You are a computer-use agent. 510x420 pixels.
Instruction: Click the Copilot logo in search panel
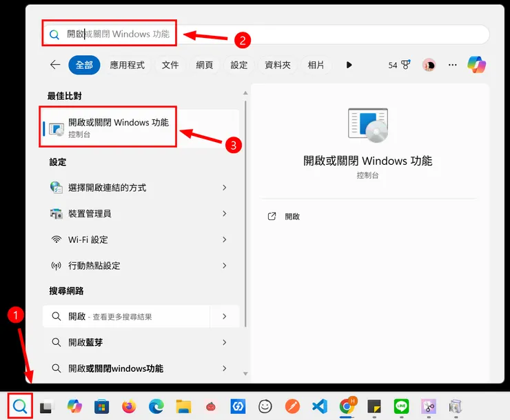point(476,64)
